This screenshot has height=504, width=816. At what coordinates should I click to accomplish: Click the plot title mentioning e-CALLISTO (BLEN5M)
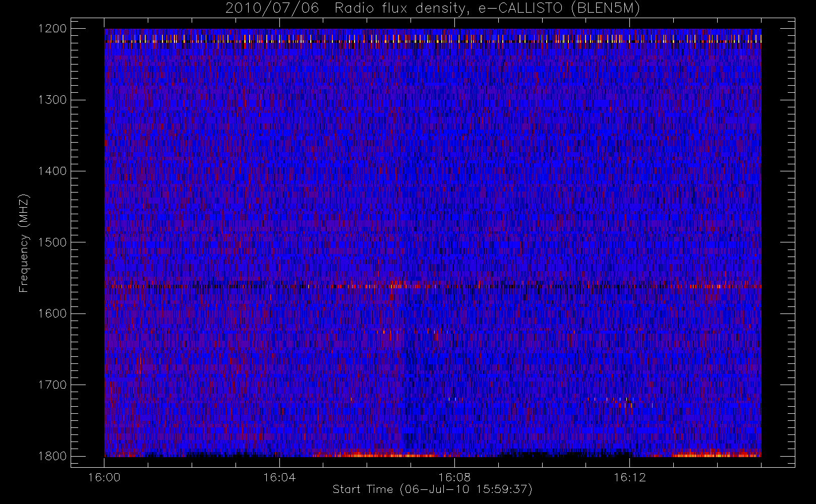pos(433,9)
